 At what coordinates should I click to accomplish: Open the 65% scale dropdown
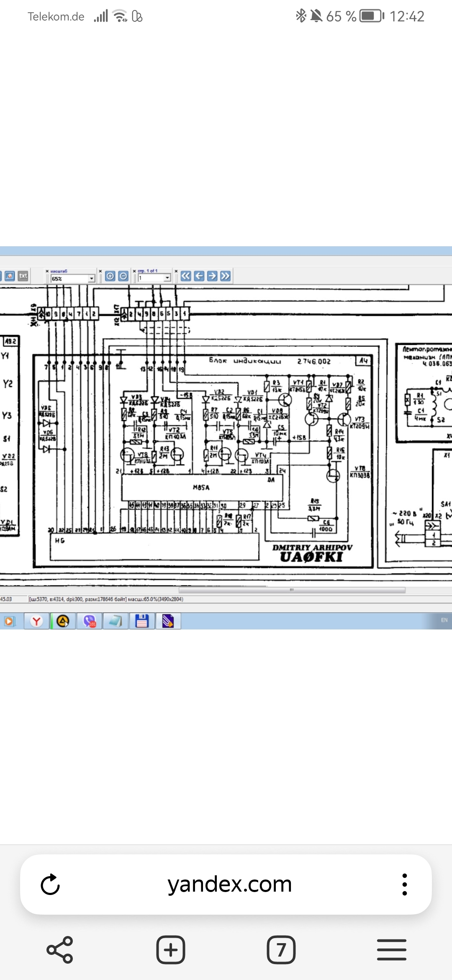click(91, 279)
